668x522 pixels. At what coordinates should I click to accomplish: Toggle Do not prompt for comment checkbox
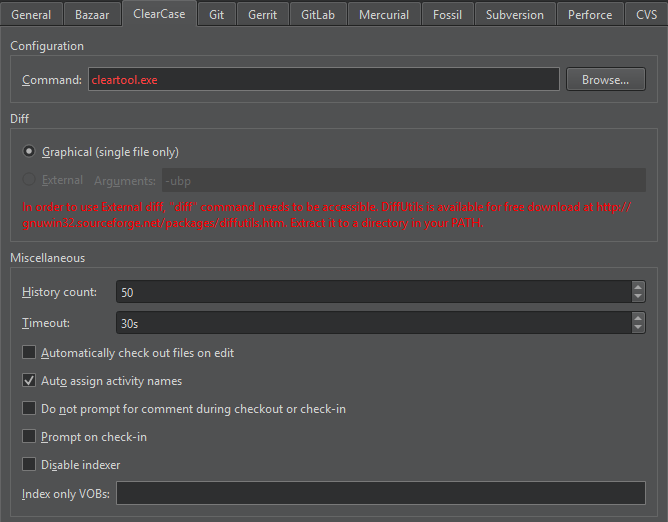click(x=29, y=409)
